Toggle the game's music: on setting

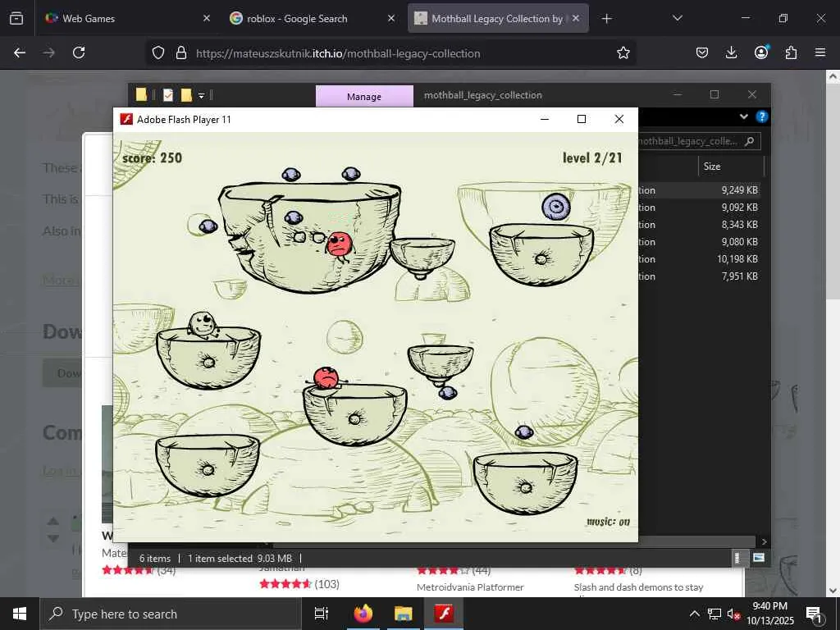point(608,521)
